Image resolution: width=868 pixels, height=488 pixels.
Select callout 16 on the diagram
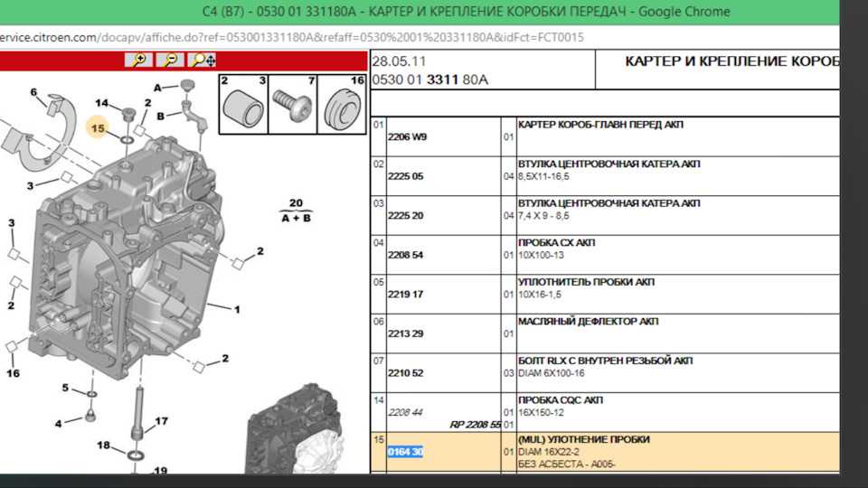coord(13,373)
